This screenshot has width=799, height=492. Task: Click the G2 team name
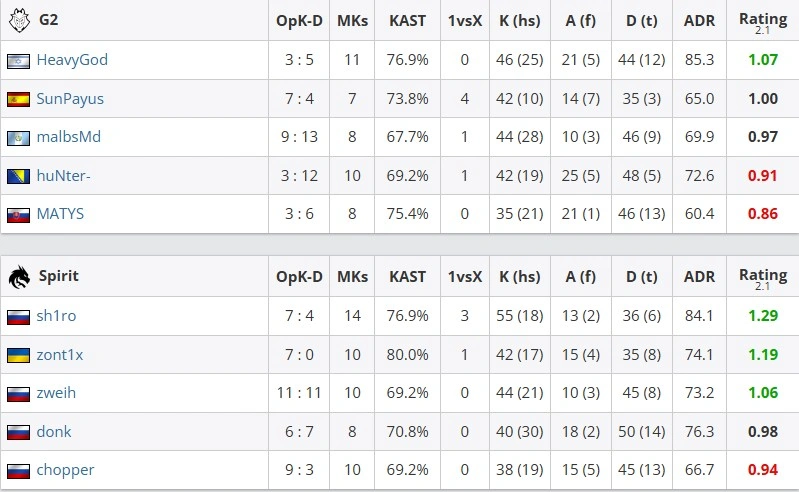[x=48, y=20]
